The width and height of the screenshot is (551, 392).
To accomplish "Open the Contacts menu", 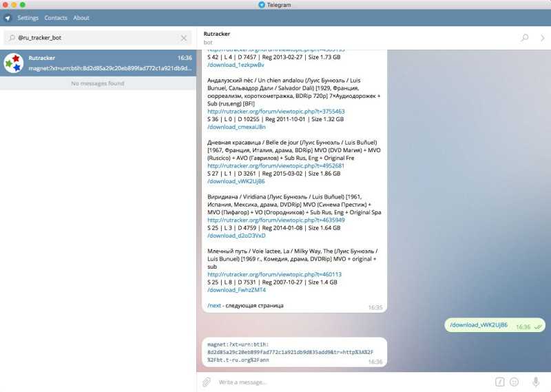I will pyautogui.click(x=56, y=18).
